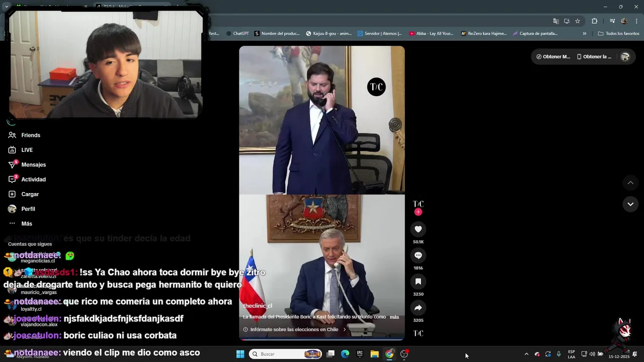Screen dimensions: 644x362
Task: Save the video with the bookmark icon
Action: coord(418,282)
